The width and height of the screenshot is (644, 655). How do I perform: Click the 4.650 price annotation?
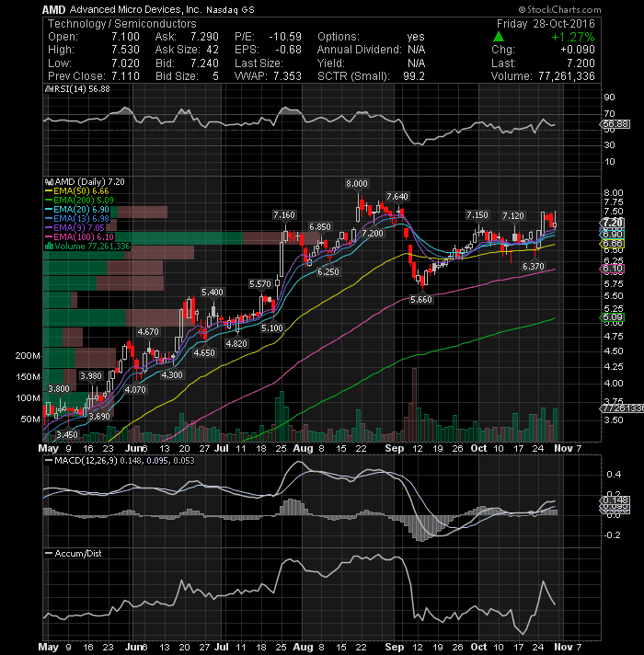pyautogui.click(x=204, y=353)
